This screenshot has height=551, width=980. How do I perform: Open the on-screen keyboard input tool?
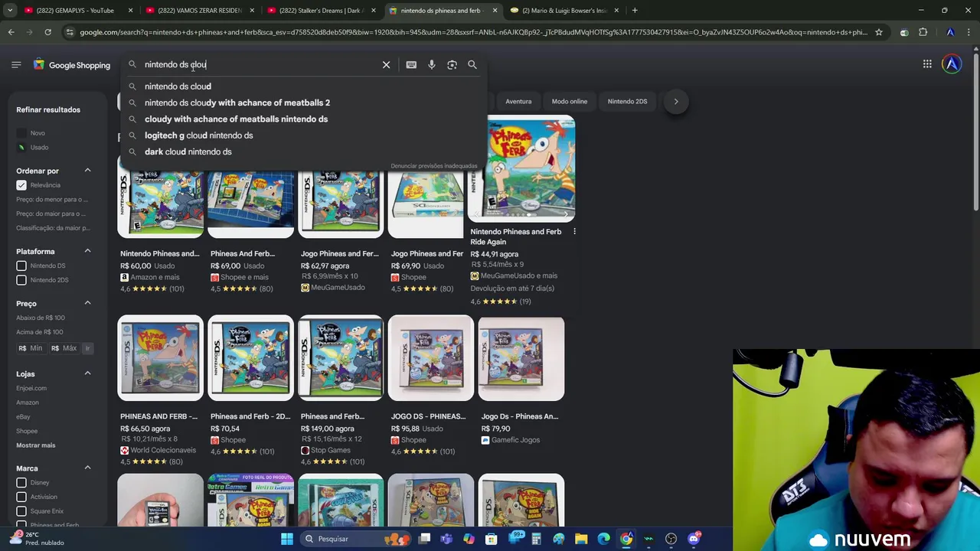coord(411,65)
